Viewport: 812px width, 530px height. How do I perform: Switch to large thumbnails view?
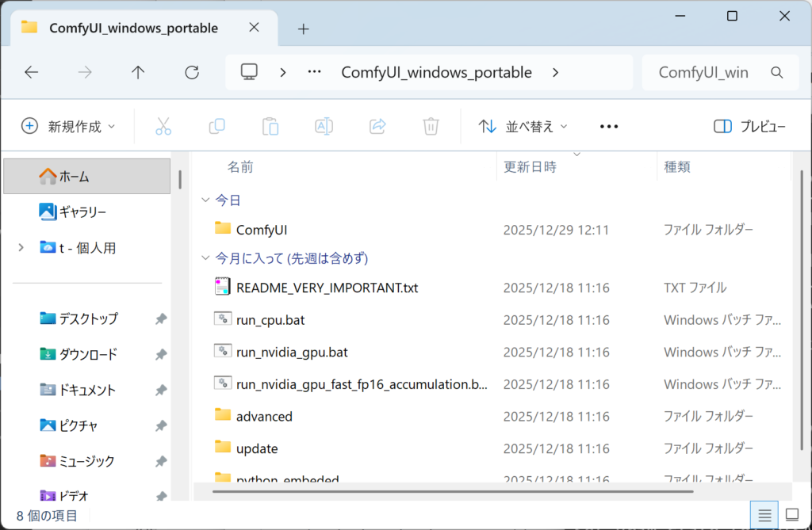point(791,515)
